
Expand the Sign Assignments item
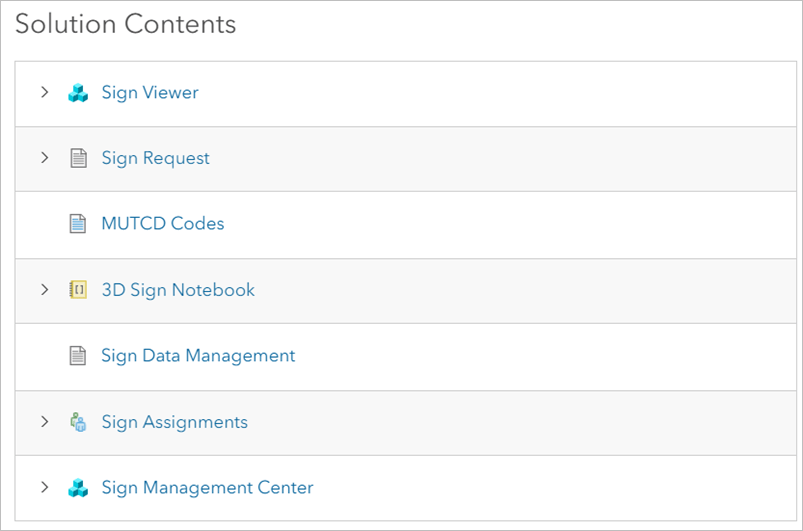[x=45, y=422]
